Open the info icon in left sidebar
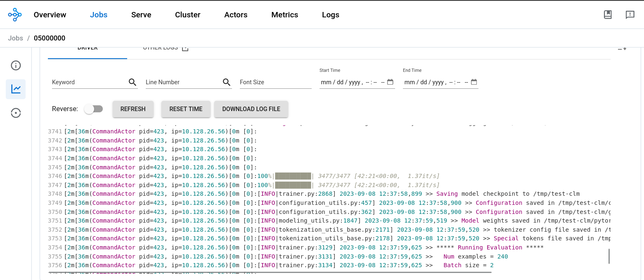The width and height of the screenshot is (644, 280). (16, 65)
